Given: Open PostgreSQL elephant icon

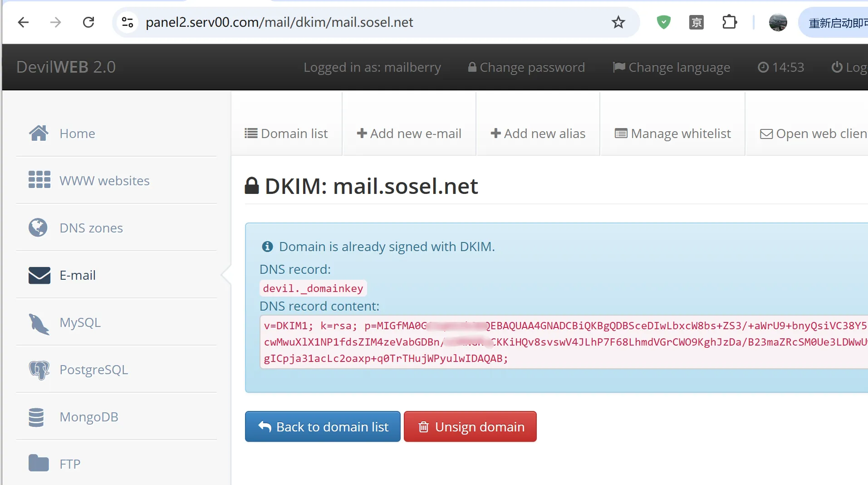Looking at the screenshot, I should [x=39, y=370].
